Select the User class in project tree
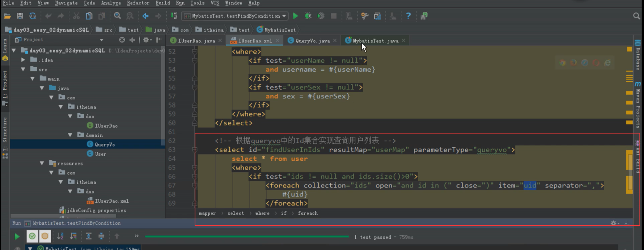 pos(100,154)
